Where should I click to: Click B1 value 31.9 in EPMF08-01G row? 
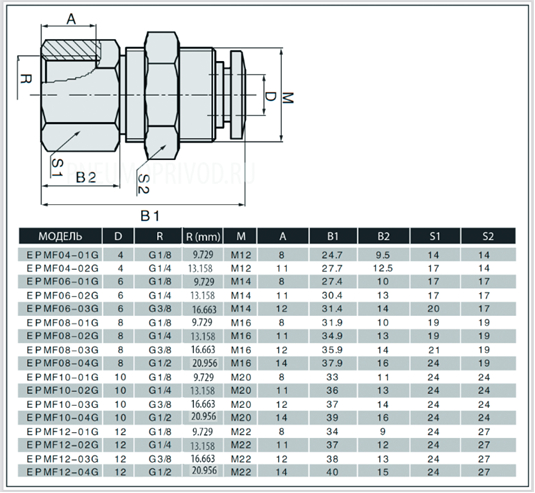point(332,323)
